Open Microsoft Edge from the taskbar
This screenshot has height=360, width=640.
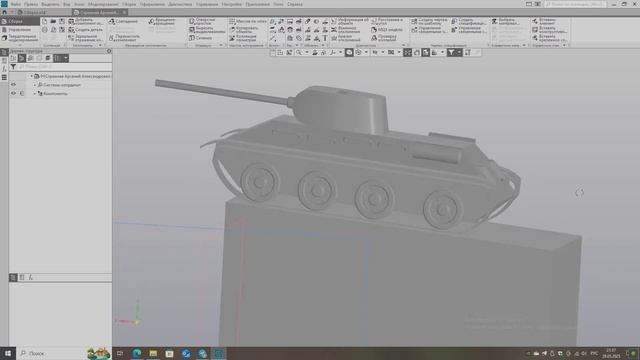pyautogui.click(x=137, y=353)
